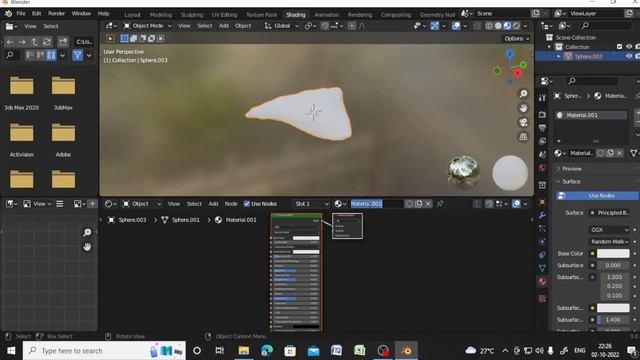This screenshot has height=360, width=640.
Task: Toggle file browser filter funnel
Action: click(78, 55)
